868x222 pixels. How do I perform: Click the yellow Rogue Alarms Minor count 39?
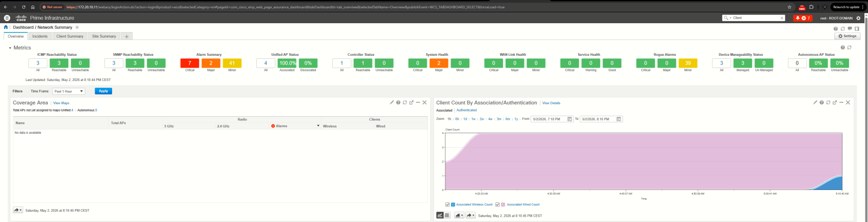(688, 63)
